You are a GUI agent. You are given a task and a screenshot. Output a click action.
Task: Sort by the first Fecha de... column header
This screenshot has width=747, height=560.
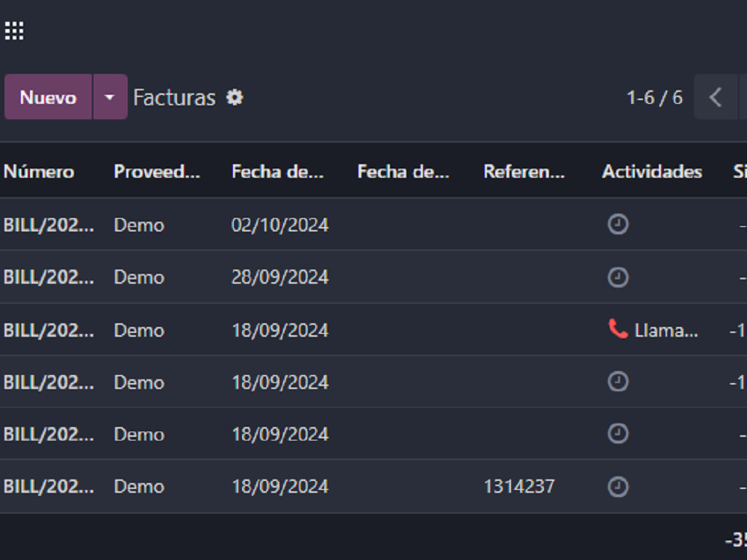click(x=277, y=172)
